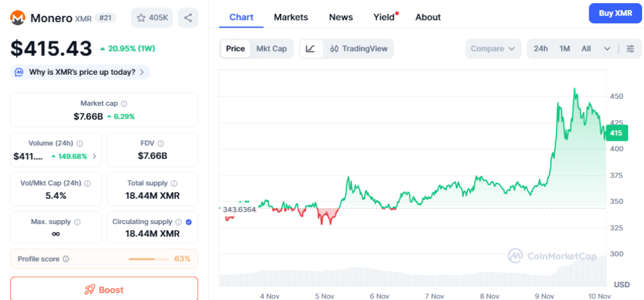Click the Market cap info icon
This screenshot has width=644, height=300.
(x=124, y=103)
